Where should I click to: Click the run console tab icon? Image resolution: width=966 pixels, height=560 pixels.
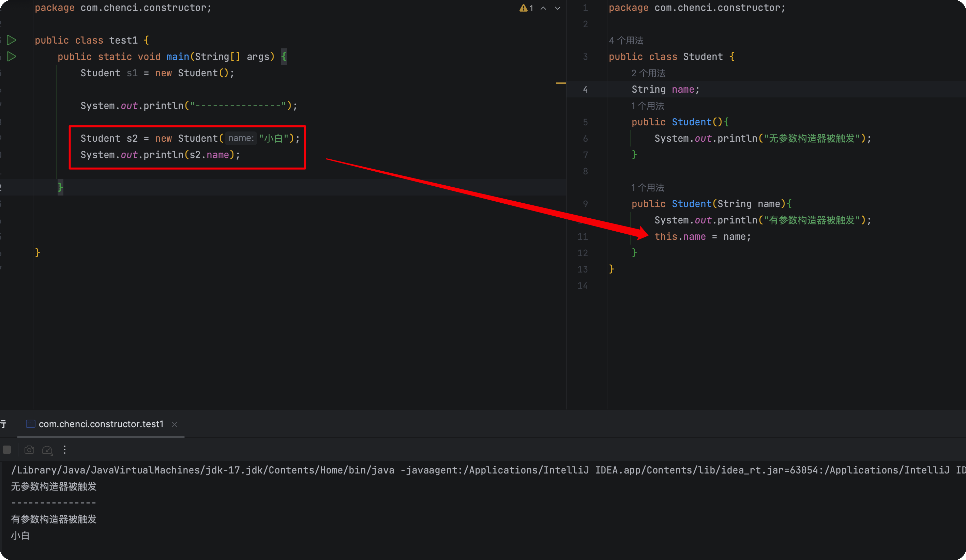tap(30, 424)
